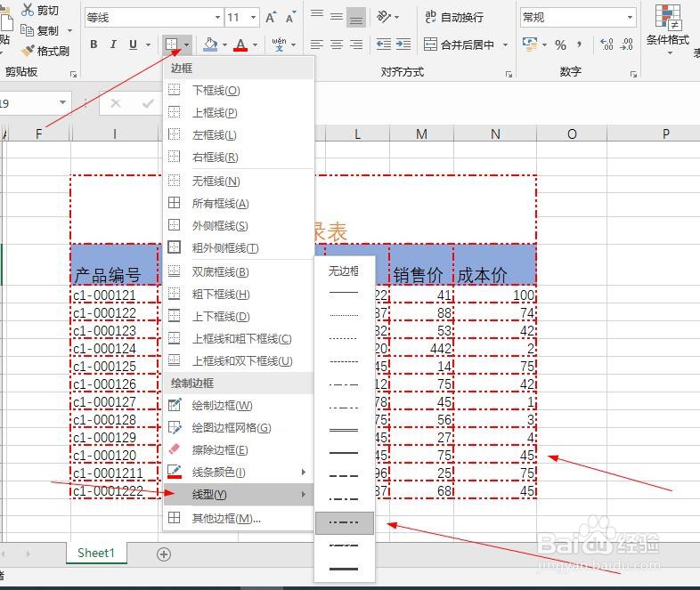This screenshot has height=590, width=700.
Task: Click the text orientation icon
Action: (x=384, y=17)
